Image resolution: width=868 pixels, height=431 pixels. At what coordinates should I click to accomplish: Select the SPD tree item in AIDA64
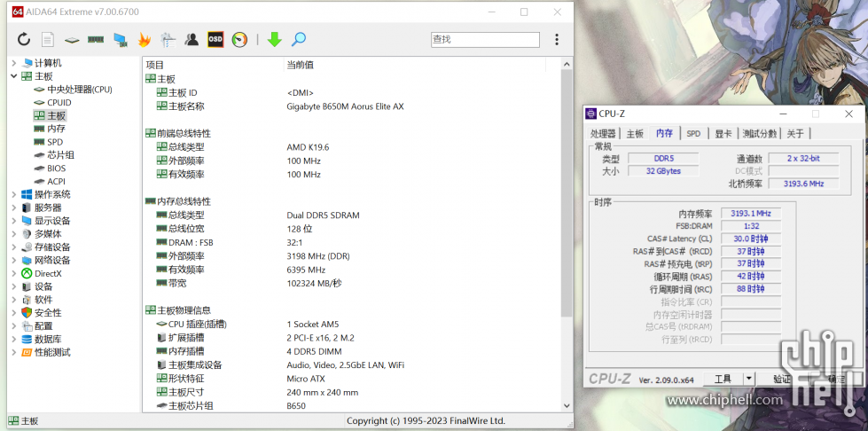(55, 142)
